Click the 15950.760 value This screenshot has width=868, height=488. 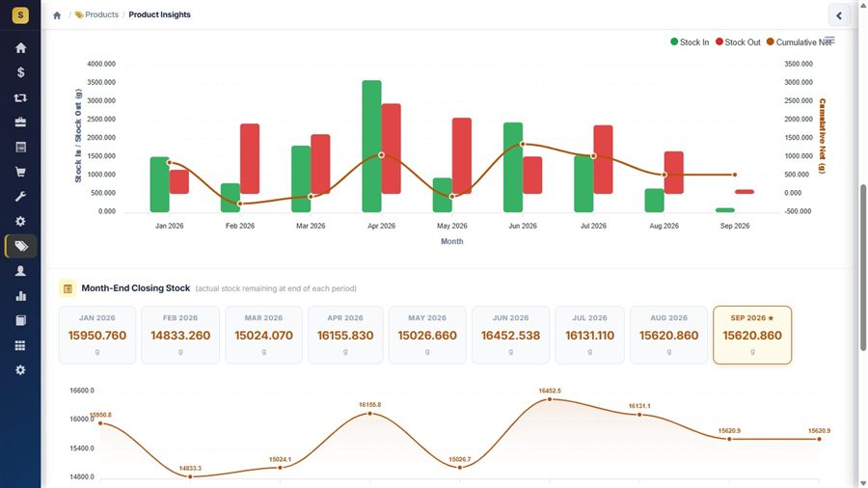tap(96, 336)
